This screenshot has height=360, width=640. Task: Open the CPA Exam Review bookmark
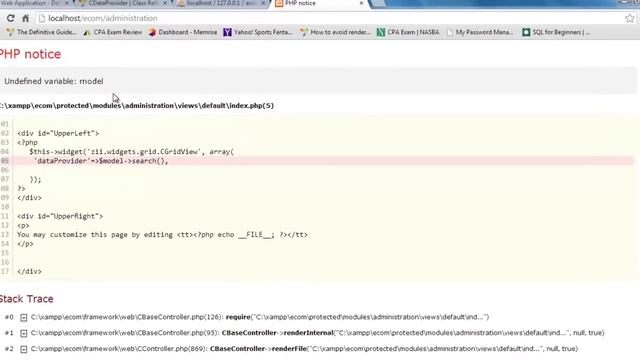pos(113,32)
